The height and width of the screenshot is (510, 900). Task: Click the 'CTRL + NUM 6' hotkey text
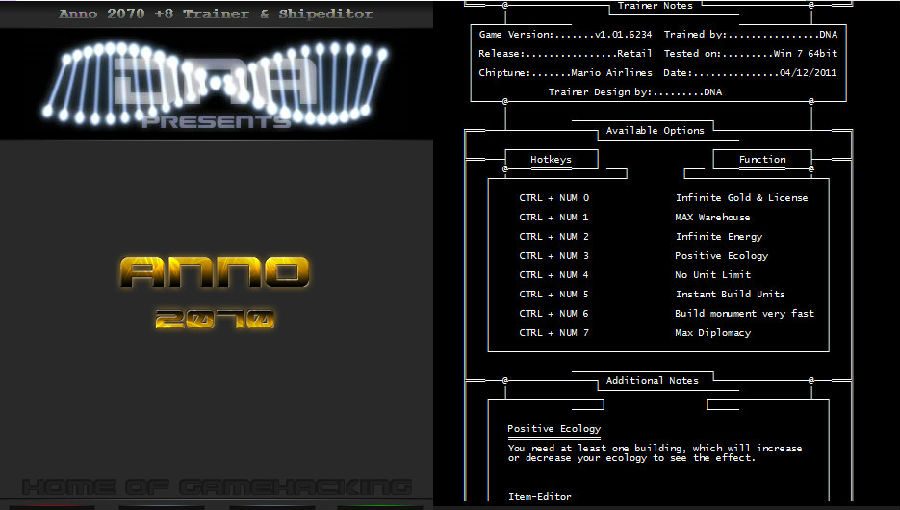point(554,313)
